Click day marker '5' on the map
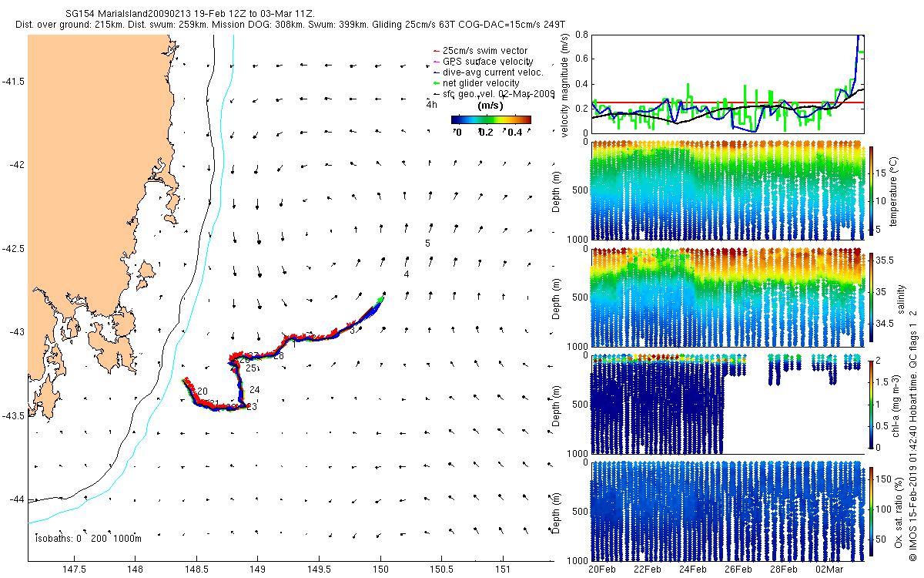 (x=427, y=244)
